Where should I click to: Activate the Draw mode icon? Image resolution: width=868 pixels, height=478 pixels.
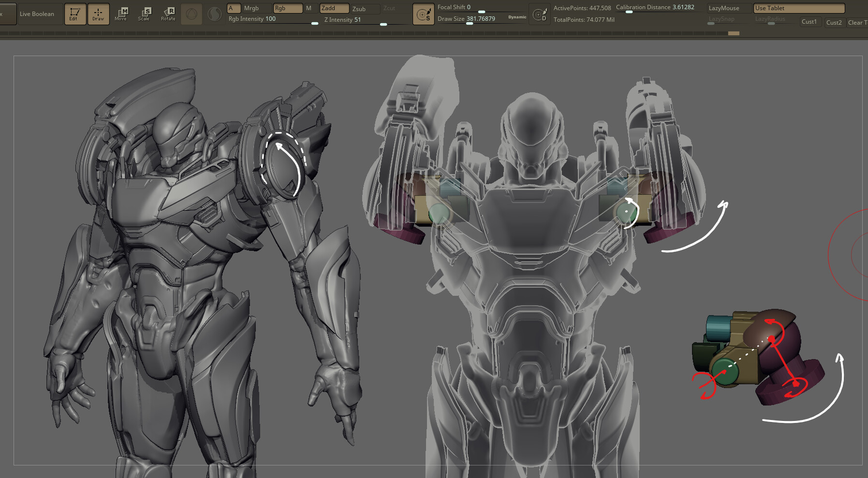tap(99, 14)
